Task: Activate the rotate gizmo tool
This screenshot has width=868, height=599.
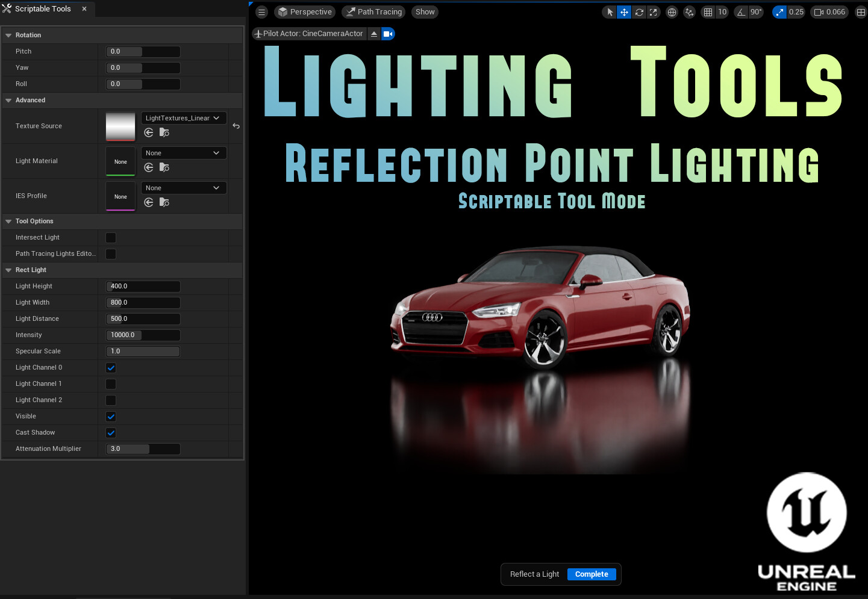Action: [639, 12]
